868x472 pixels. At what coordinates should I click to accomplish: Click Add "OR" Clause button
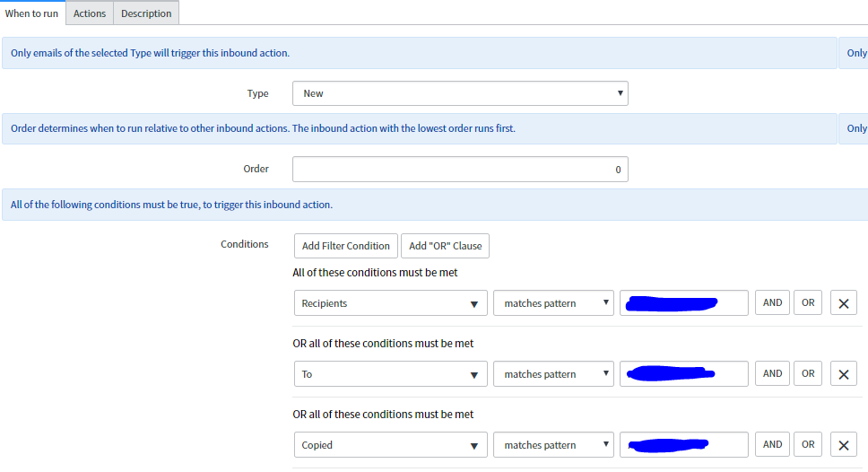(445, 245)
